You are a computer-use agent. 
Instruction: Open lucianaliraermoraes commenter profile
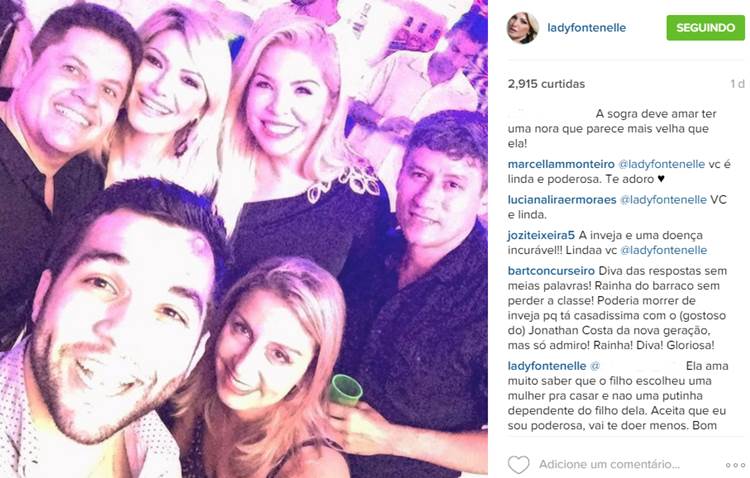tap(562, 200)
